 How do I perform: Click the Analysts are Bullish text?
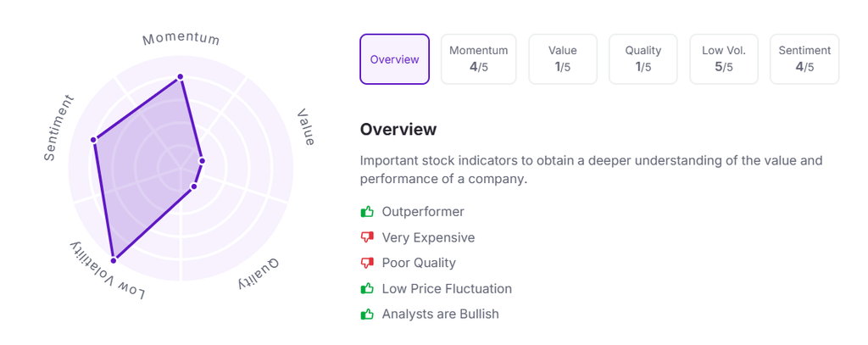[x=440, y=314]
